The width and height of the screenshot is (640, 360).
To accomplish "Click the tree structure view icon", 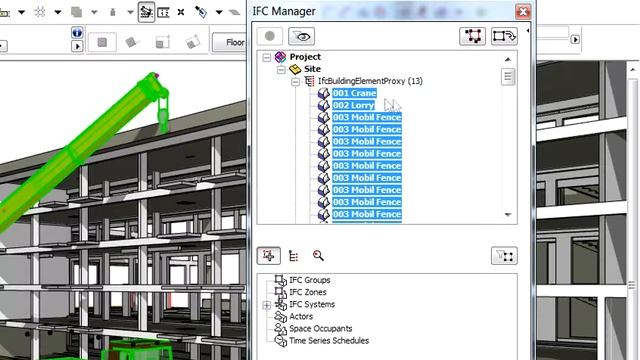I will (293, 256).
